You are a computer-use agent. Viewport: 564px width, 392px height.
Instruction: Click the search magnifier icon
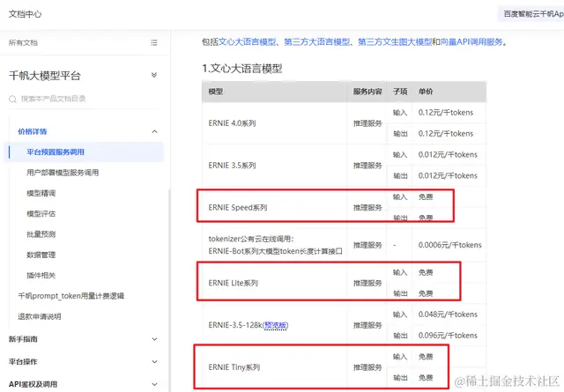12,99
